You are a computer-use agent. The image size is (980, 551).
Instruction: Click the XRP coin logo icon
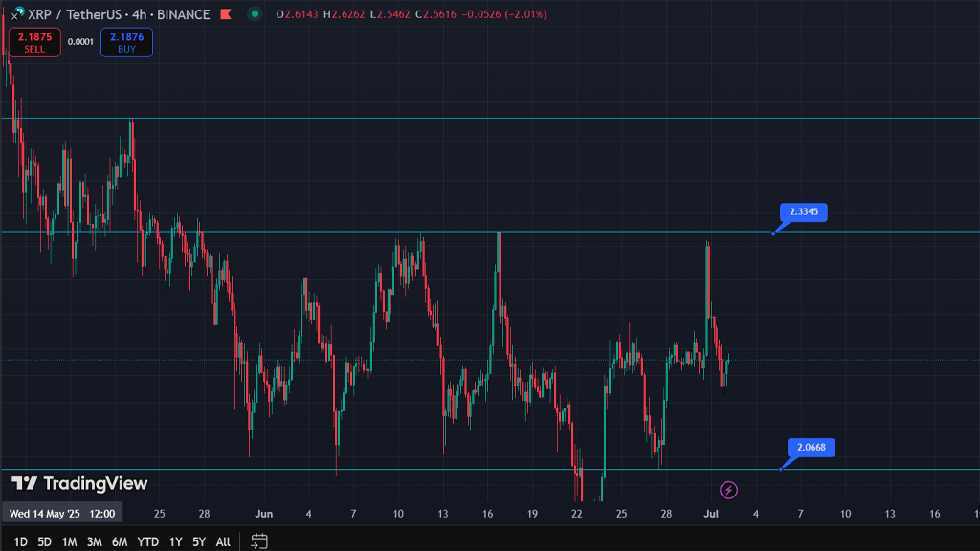[x=19, y=11]
